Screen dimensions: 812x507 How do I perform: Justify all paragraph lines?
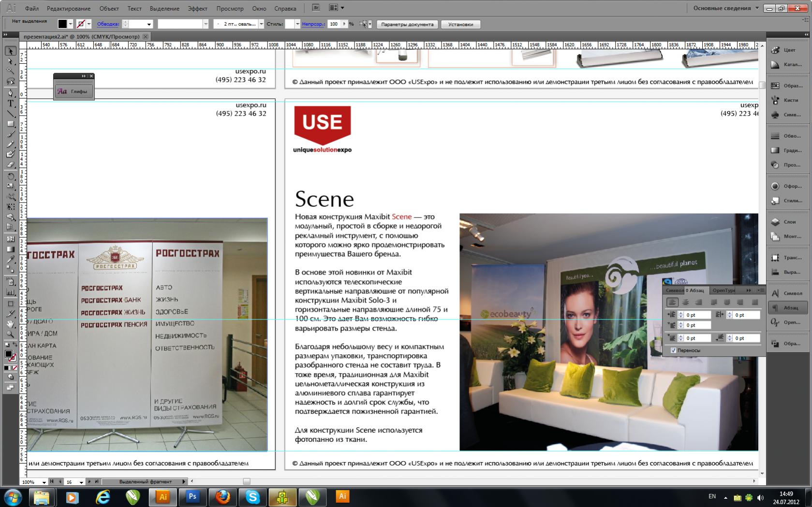755,303
